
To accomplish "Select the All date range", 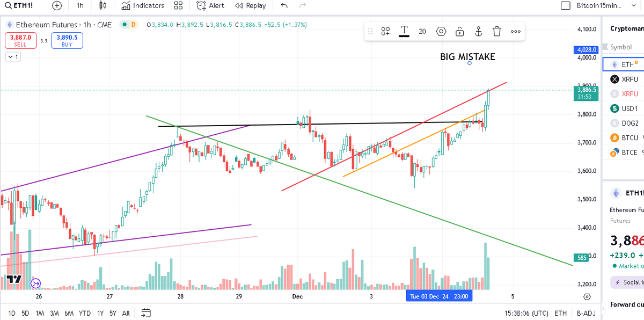I will [126, 313].
